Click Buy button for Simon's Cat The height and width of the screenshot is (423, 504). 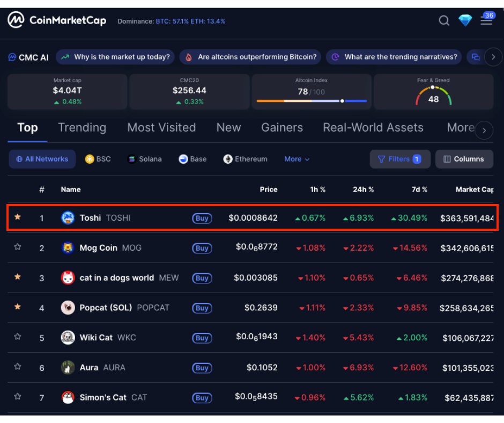pos(202,398)
